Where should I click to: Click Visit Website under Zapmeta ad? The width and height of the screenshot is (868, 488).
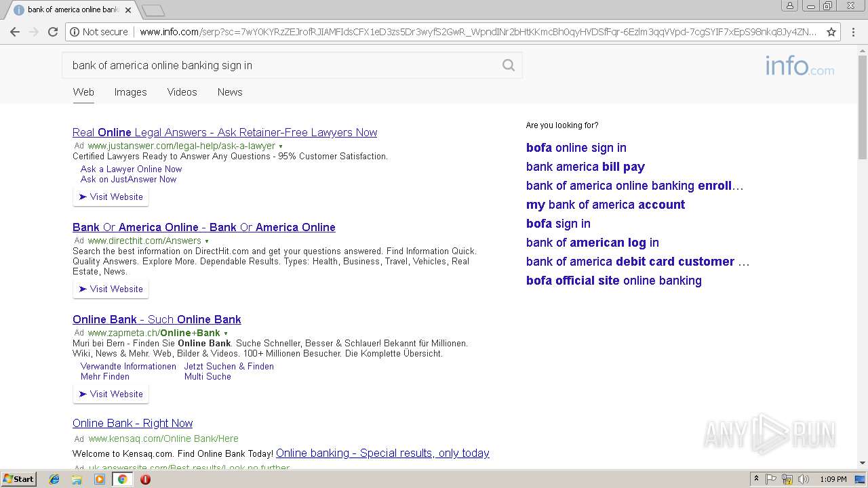pos(111,394)
